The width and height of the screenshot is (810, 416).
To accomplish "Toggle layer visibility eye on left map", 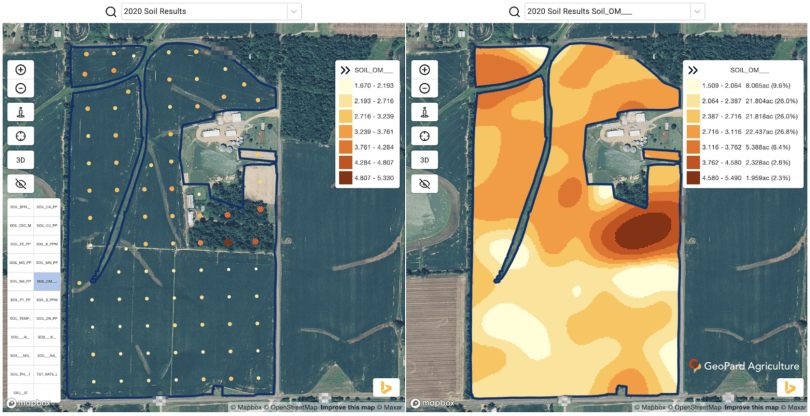I will point(21,183).
